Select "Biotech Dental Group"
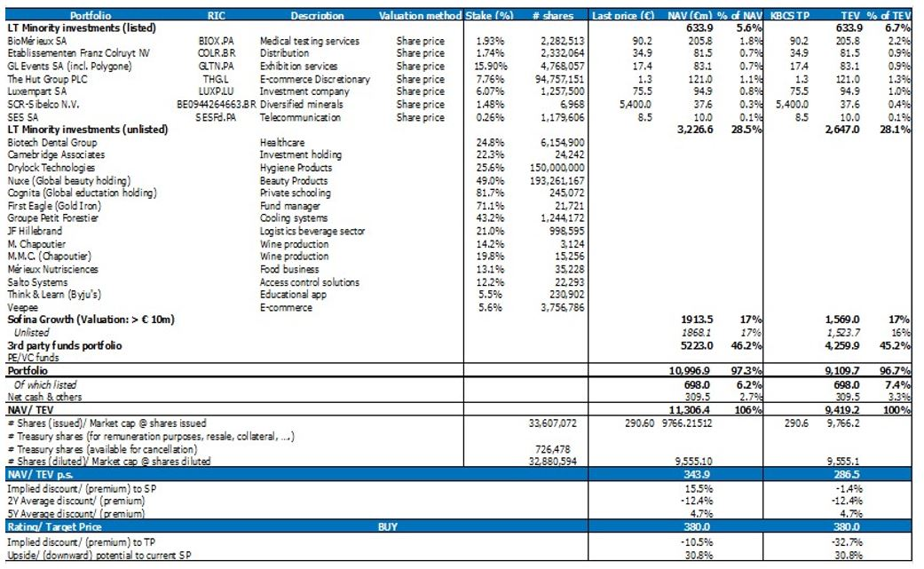924x569 pixels. (x=51, y=143)
